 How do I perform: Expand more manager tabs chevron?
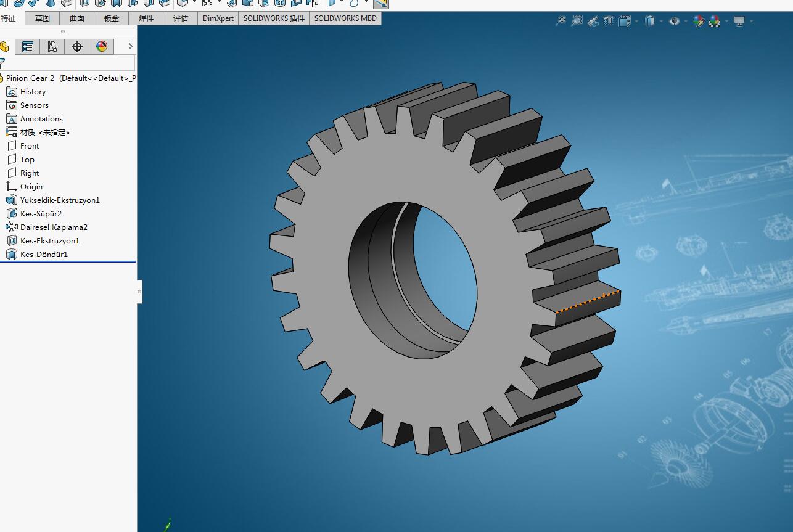pyautogui.click(x=130, y=47)
